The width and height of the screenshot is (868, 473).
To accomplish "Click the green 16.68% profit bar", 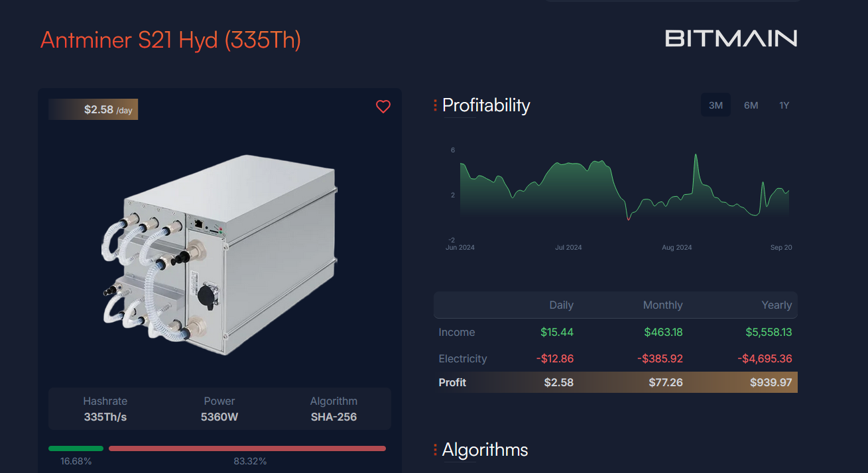I will coord(76,448).
